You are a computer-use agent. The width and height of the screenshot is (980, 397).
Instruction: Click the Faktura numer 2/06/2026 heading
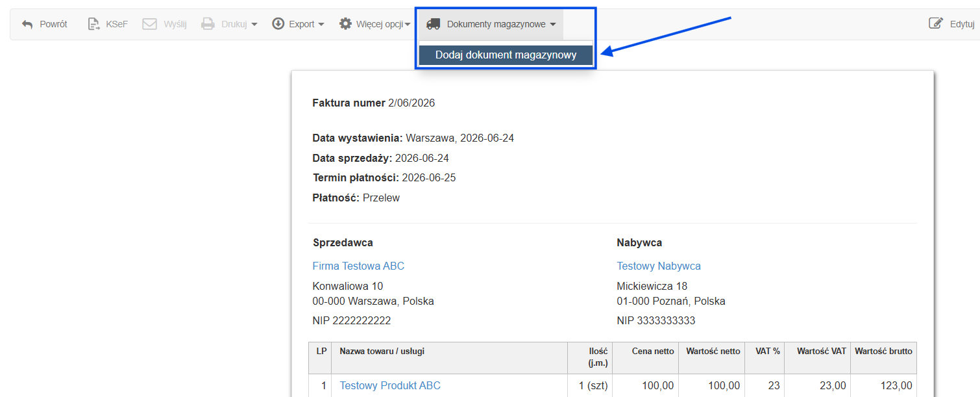374,103
